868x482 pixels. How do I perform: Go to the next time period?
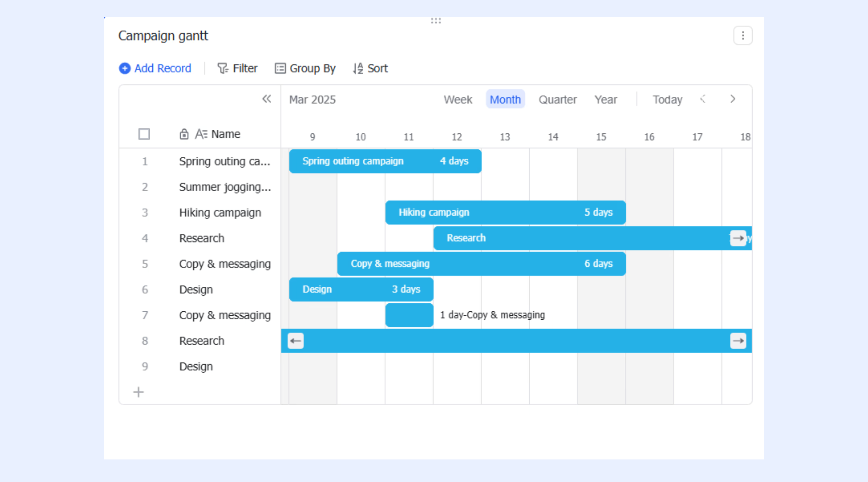click(x=733, y=99)
